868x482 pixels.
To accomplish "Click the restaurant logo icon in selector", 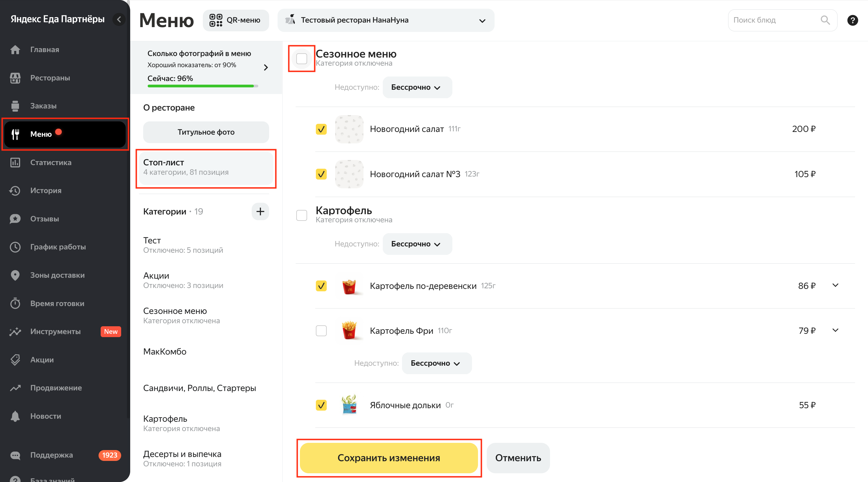I will point(291,20).
